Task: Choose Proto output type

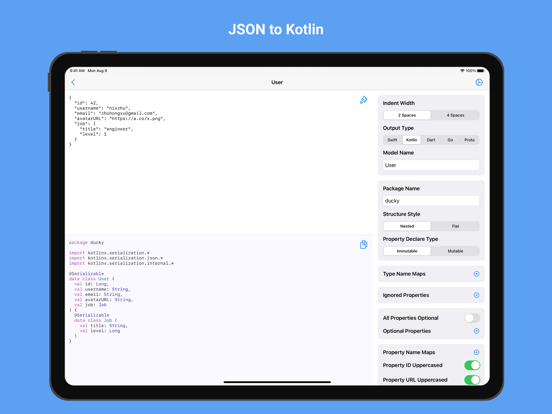Action: tap(469, 140)
